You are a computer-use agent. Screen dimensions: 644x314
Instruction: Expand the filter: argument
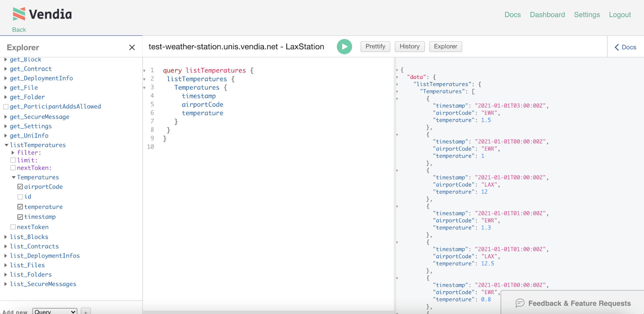click(x=13, y=152)
